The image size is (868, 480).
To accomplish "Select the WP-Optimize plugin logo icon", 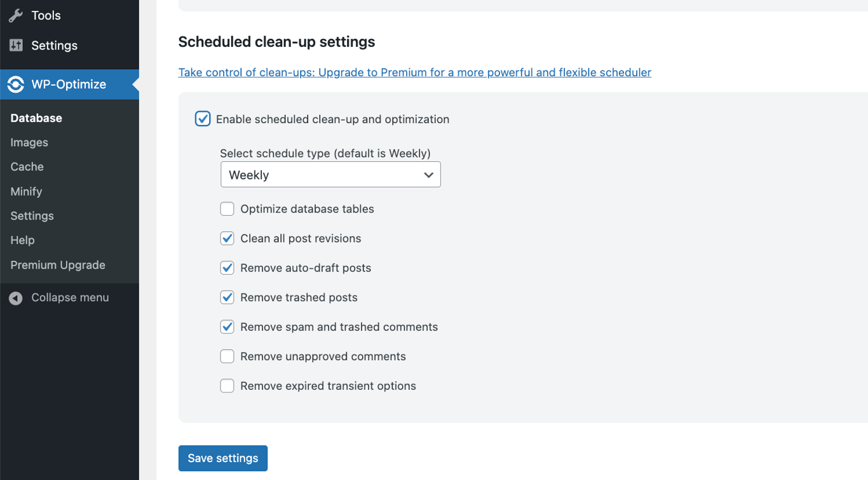I will 15,84.
